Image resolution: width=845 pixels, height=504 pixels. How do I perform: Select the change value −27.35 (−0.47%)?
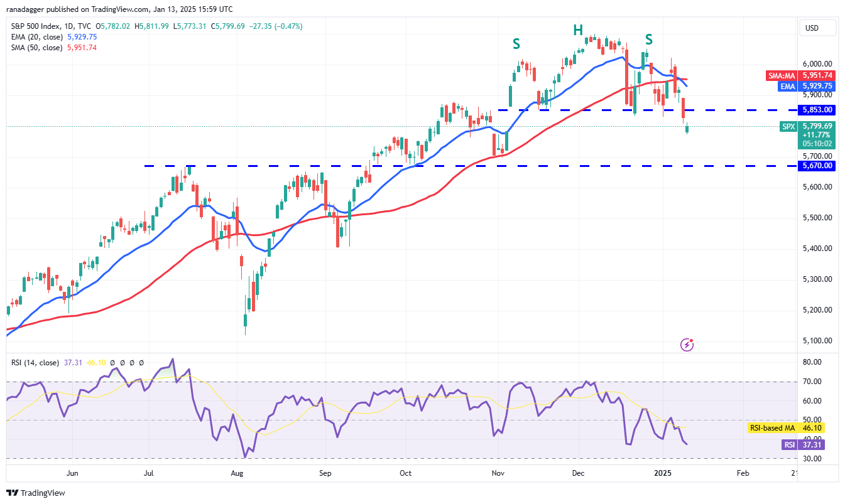(277, 26)
